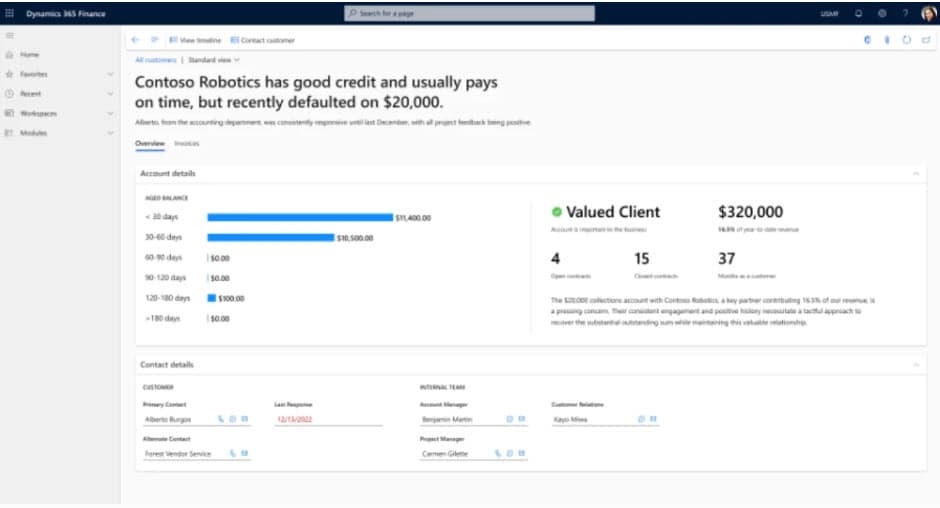
Task: Click the Benjamin Martin account manager name
Action: (447, 419)
